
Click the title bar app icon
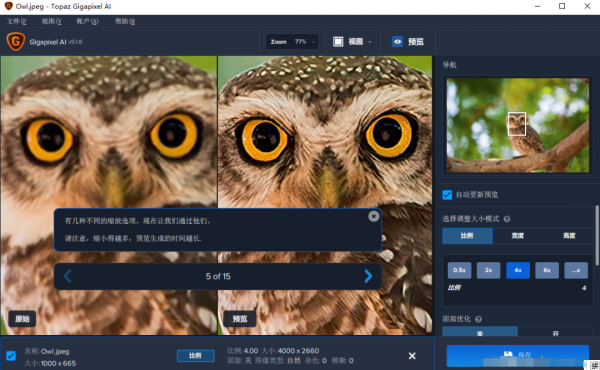[x=8, y=6]
